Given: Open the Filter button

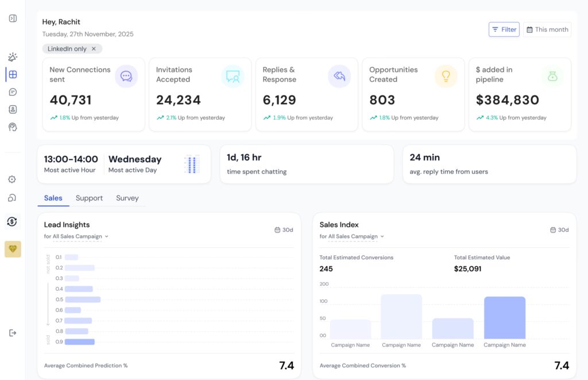Looking at the screenshot, I should click(x=504, y=29).
